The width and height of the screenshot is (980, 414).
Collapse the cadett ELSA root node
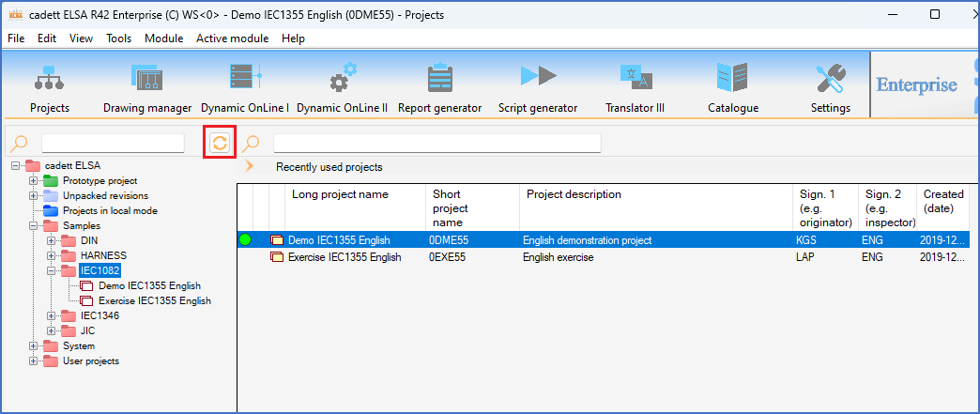tap(16, 166)
